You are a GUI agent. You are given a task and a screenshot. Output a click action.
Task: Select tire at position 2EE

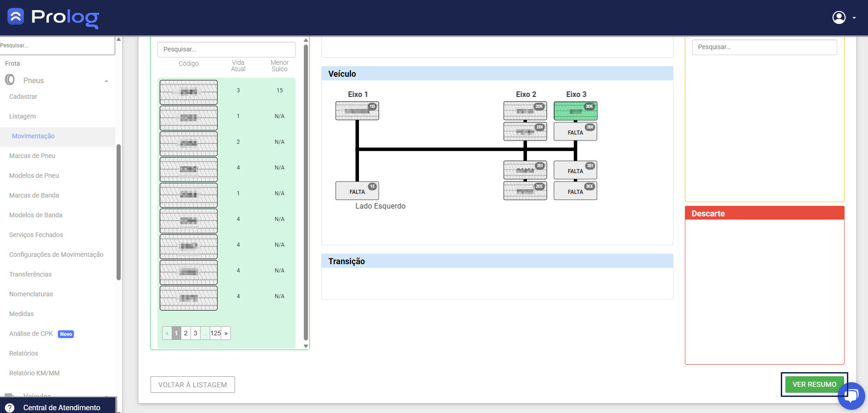tap(525, 191)
